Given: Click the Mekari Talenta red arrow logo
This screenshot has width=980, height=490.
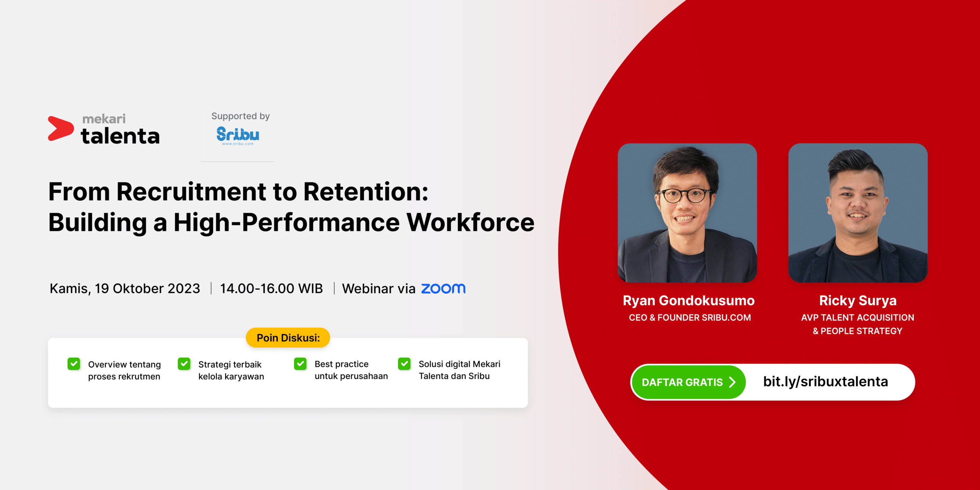Looking at the screenshot, I should click(x=60, y=129).
